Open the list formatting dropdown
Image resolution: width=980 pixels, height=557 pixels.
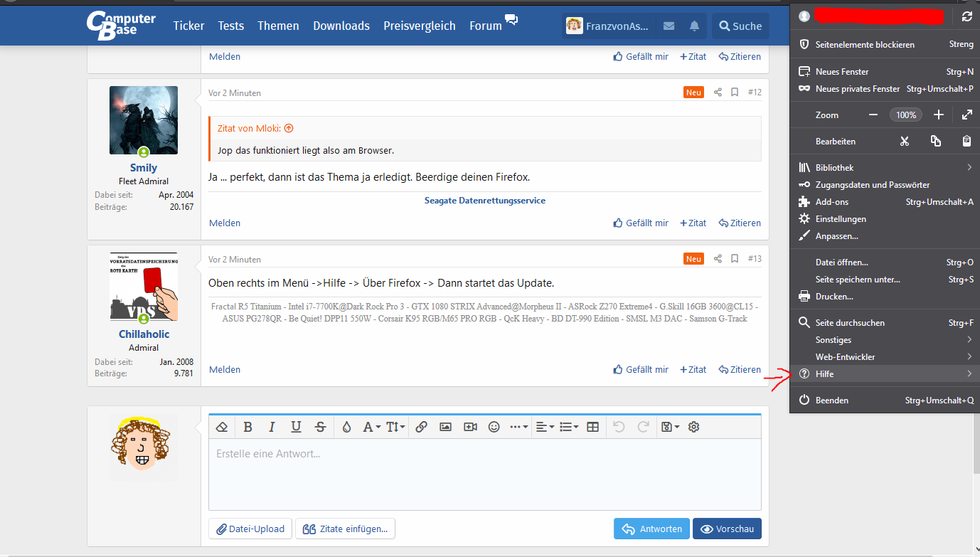pyautogui.click(x=568, y=427)
